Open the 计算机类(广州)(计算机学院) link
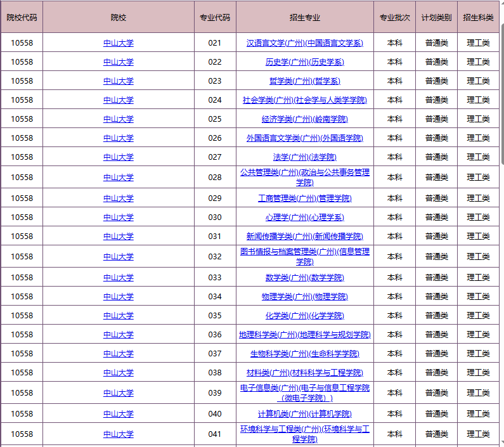Viewport: 504px width, 447px height. point(305,414)
